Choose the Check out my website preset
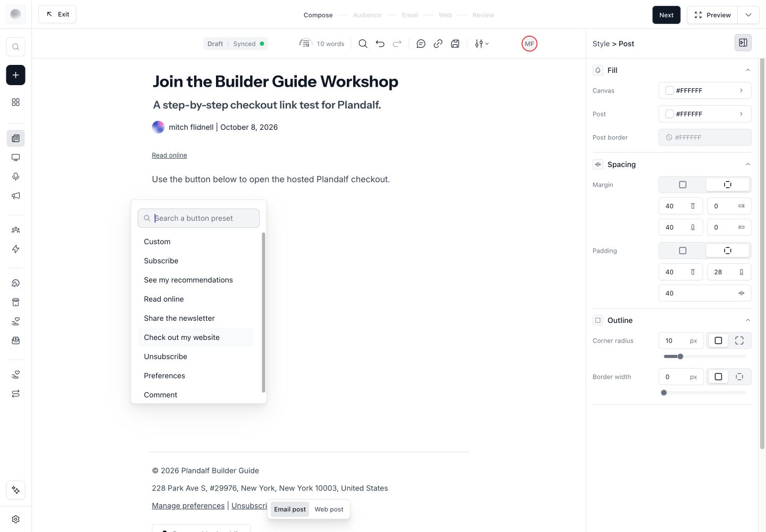Image resolution: width=766 pixels, height=532 pixels. click(195, 337)
